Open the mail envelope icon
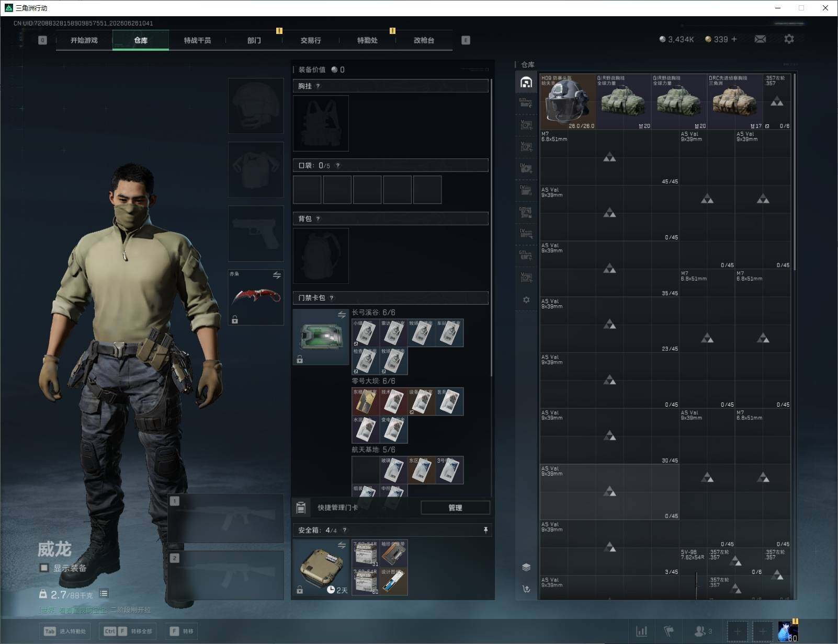This screenshot has height=644, width=838. (760, 39)
